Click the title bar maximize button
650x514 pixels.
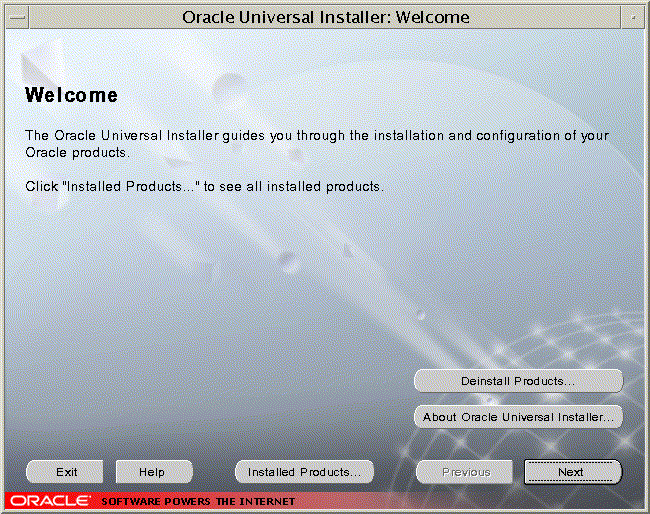pos(633,18)
